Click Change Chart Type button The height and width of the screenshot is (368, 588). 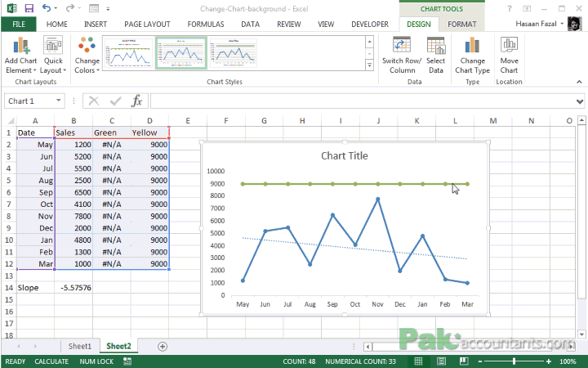tap(472, 56)
